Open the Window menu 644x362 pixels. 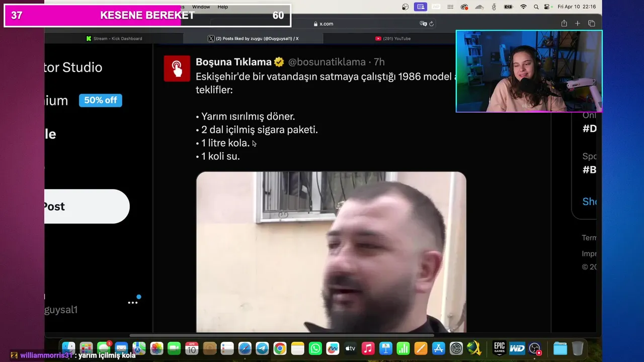201,7
